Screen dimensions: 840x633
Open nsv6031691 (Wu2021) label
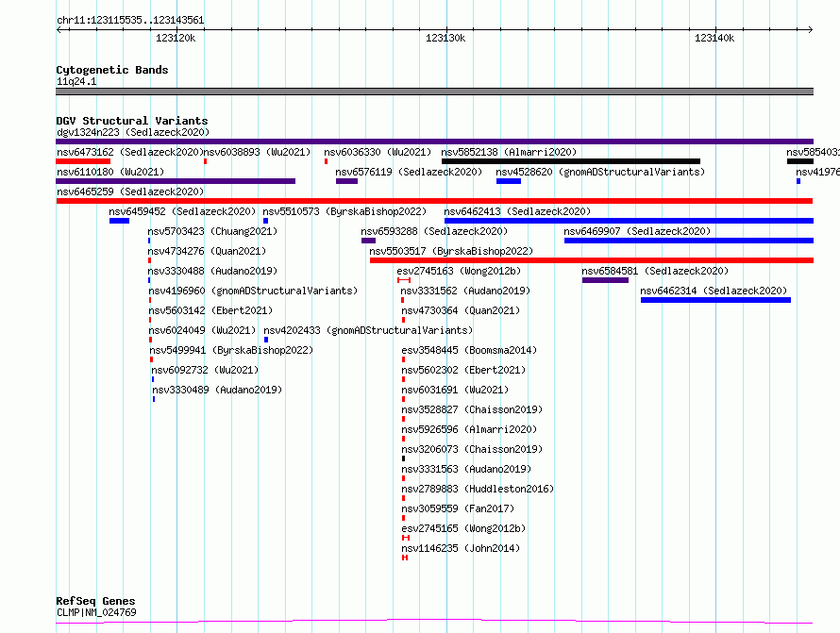click(455, 390)
